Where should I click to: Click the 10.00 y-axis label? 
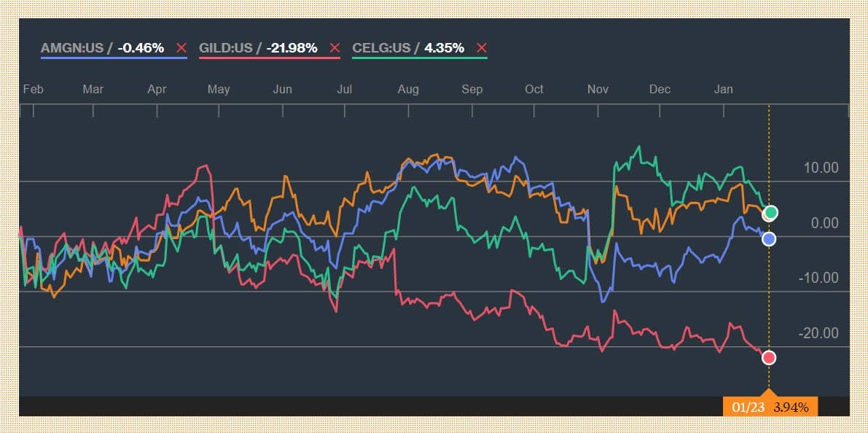[821, 168]
